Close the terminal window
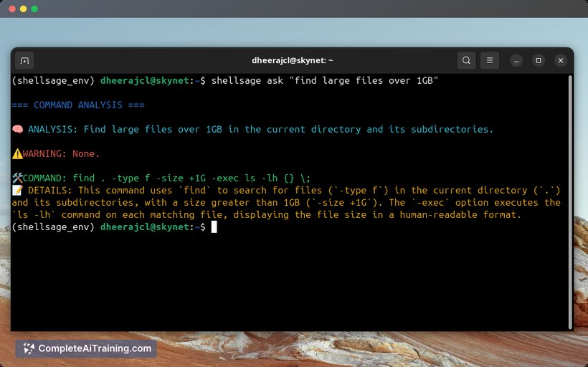The image size is (588, 367). click(x=561, y=60)
